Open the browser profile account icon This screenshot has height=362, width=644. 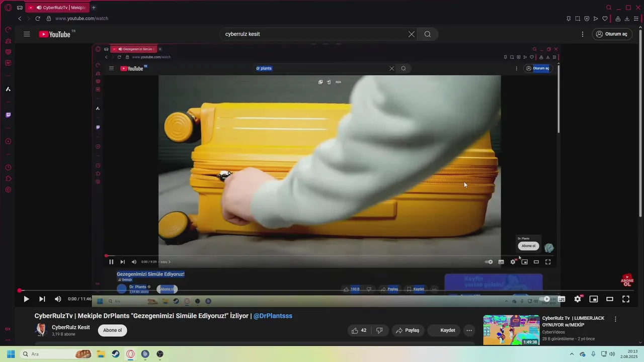(618, 19)
